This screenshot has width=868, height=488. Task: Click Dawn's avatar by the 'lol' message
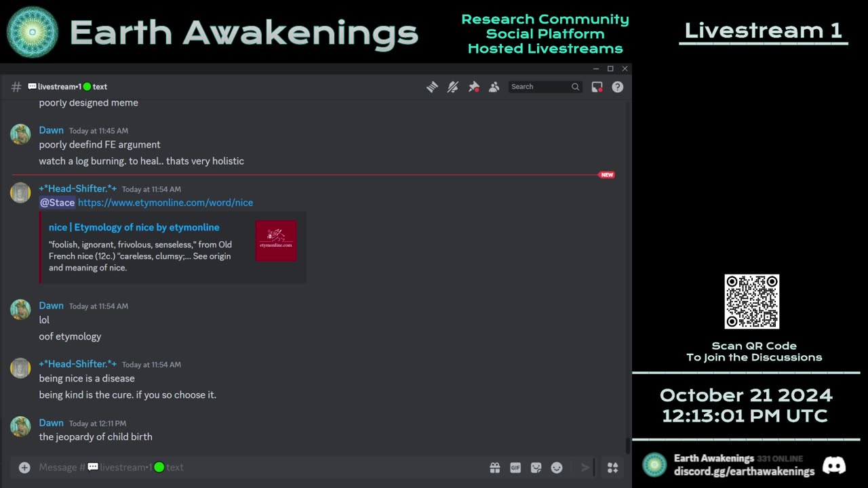[x=20, y=310]
